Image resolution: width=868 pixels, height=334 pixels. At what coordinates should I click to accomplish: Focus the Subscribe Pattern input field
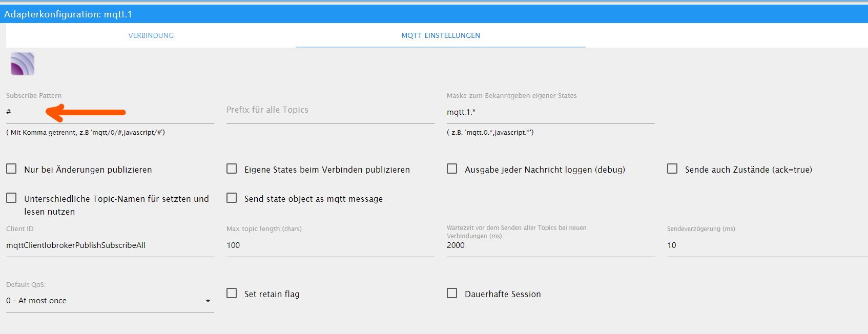pyautogui.click(x=110, y=112)
